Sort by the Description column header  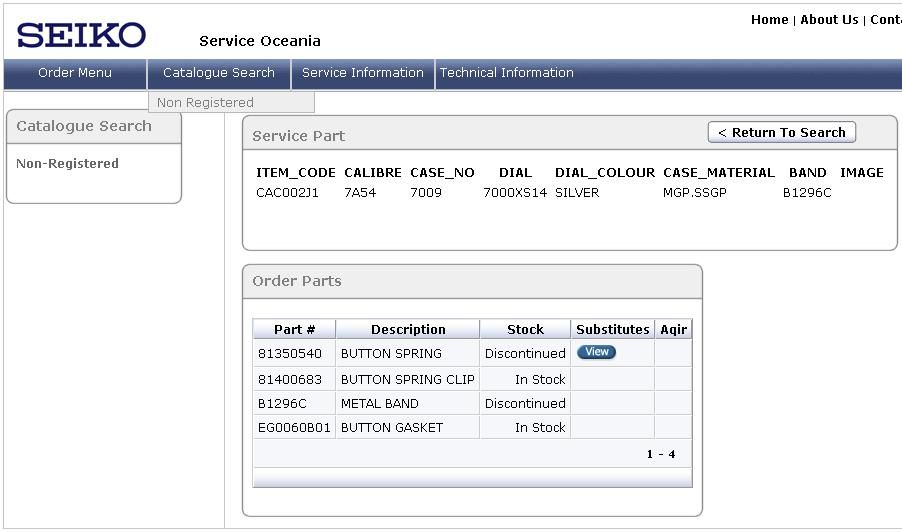click(x=407, y=329)
